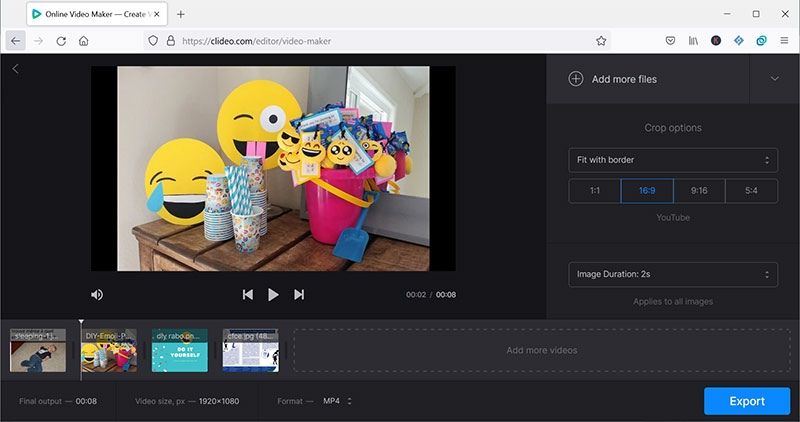Click the clideo.com address bar
This screenshot has width=800, height=422.
point(378,41)
